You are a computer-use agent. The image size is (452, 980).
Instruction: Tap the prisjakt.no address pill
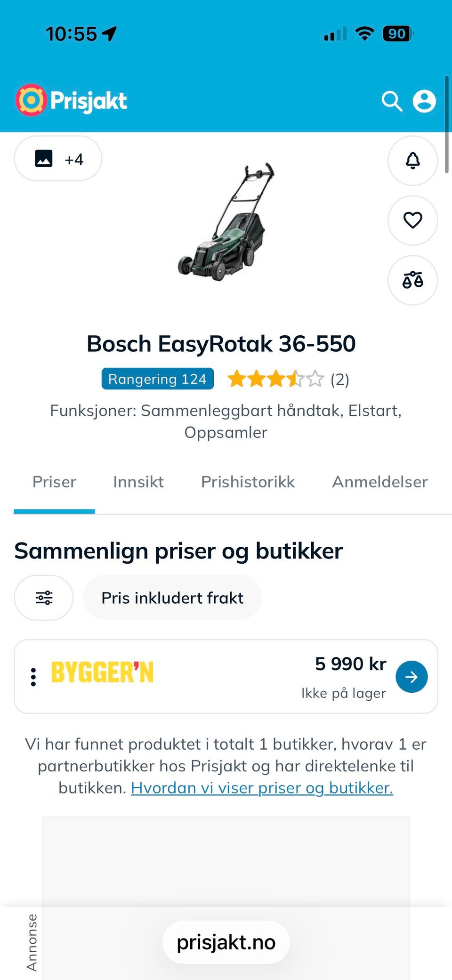[x=226, y=942]
